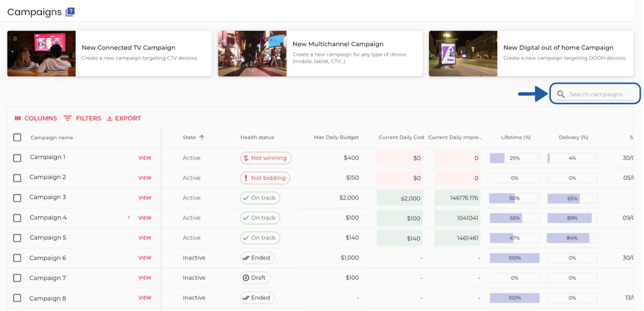Click the Not bidding health badge
This screenshot has width=644, height=311.
(265, 178)
